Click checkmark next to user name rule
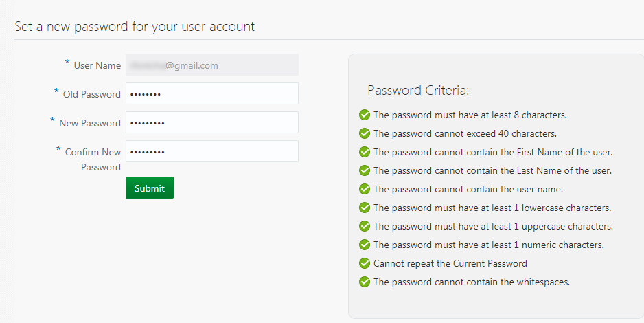The width and height of the screenshot is (644, 323). (365, 189)
